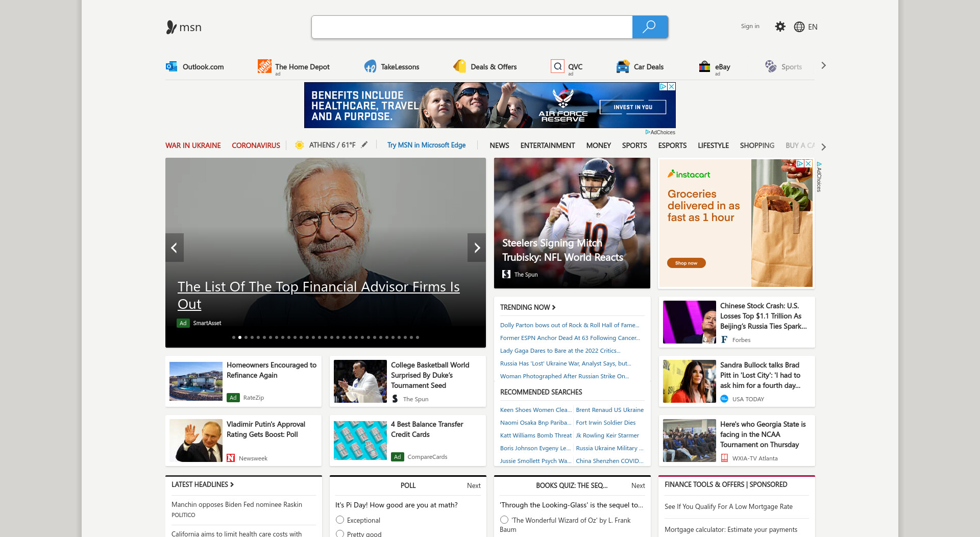The width and height of the screenshot is (980, 537).
Task: Open the TakeLessons shortcut icon
Action: click(370, 66)
